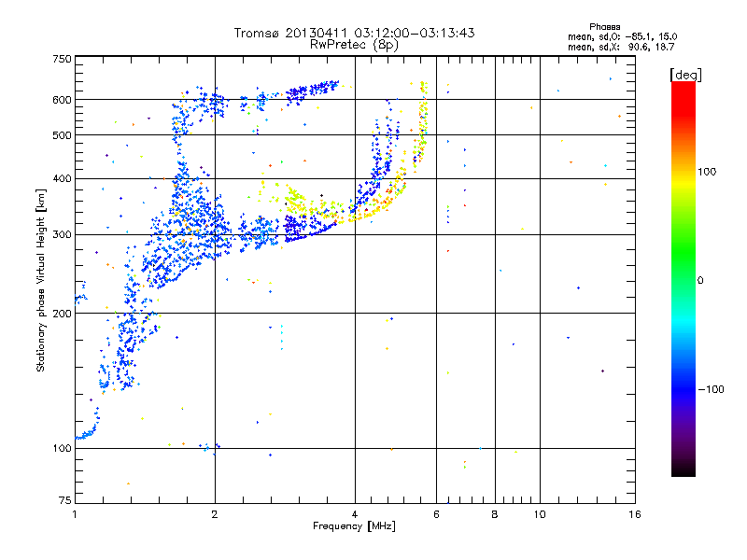
Task: Click the "-100" color bar tick label
Action: (x=711, y=389)
